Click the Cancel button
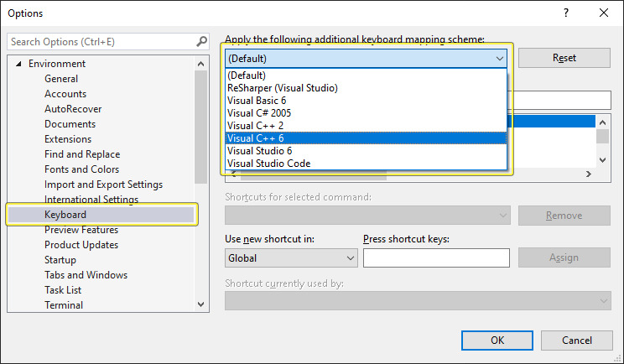Image resolution: width=624 pixels, height=364 pixels. pyautogui.click(x=577, y=341)
